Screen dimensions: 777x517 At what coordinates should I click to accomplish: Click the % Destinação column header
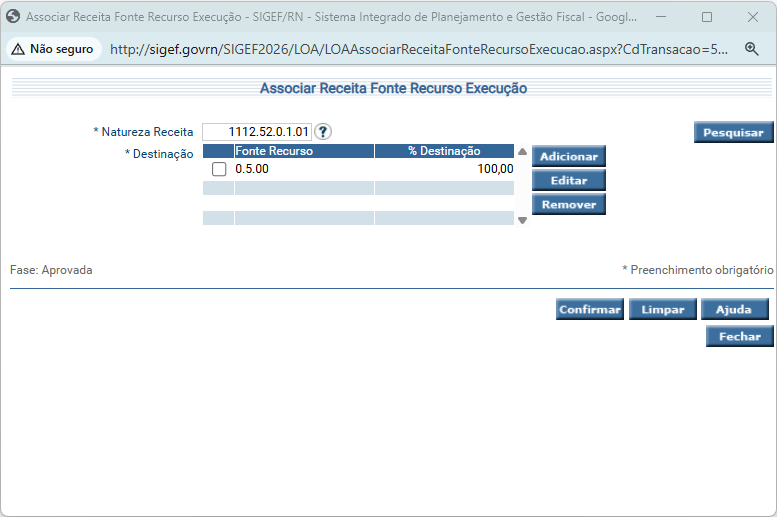tap(444, 151)
